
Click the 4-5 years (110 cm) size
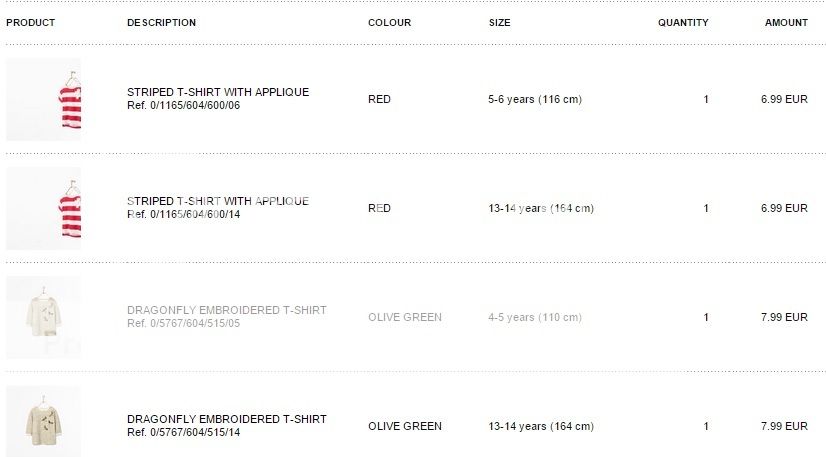pos(535,317)
